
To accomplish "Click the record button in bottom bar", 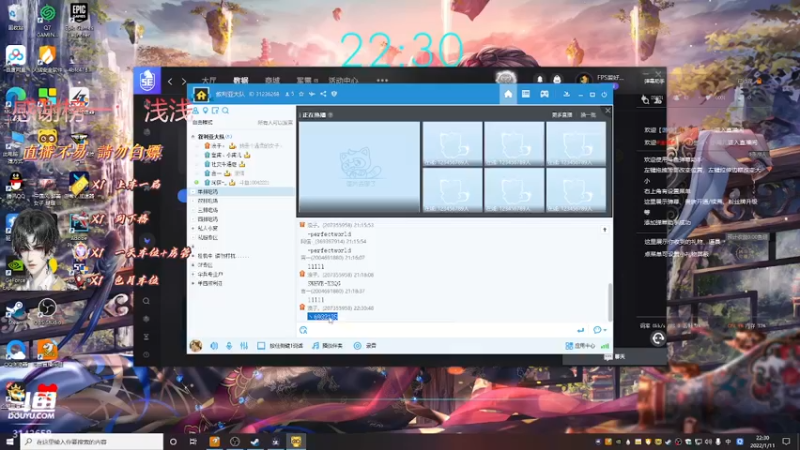I will point(365,346).
